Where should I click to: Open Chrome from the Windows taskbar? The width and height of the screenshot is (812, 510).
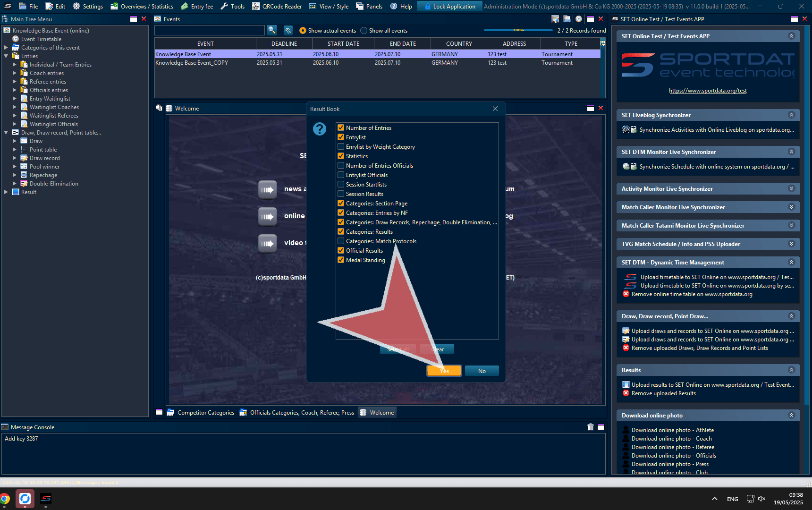pos(5,499)
